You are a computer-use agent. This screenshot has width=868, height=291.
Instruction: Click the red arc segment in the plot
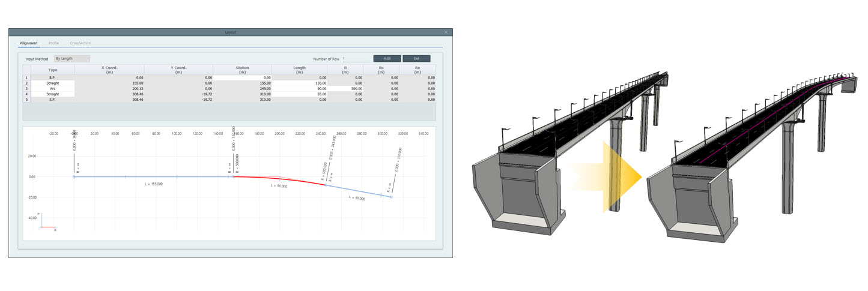[279, 179]
